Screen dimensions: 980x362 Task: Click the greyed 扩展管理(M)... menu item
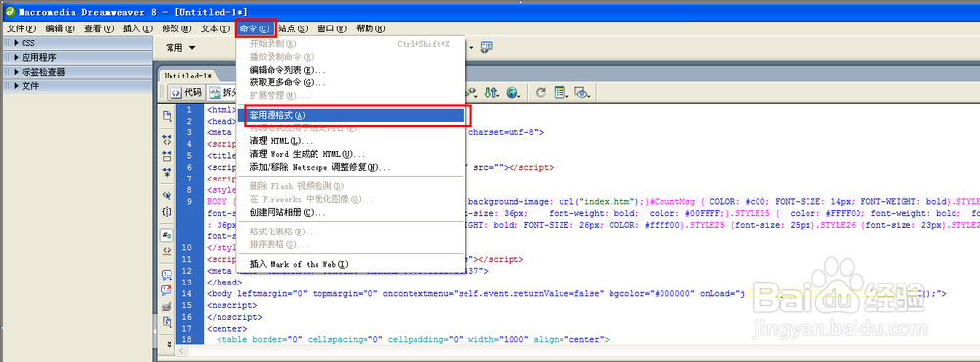(x=351, y=96)
